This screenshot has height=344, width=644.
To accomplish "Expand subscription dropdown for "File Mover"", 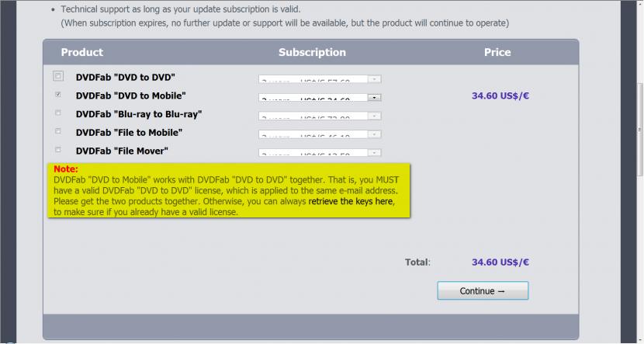I will point(320,152).
